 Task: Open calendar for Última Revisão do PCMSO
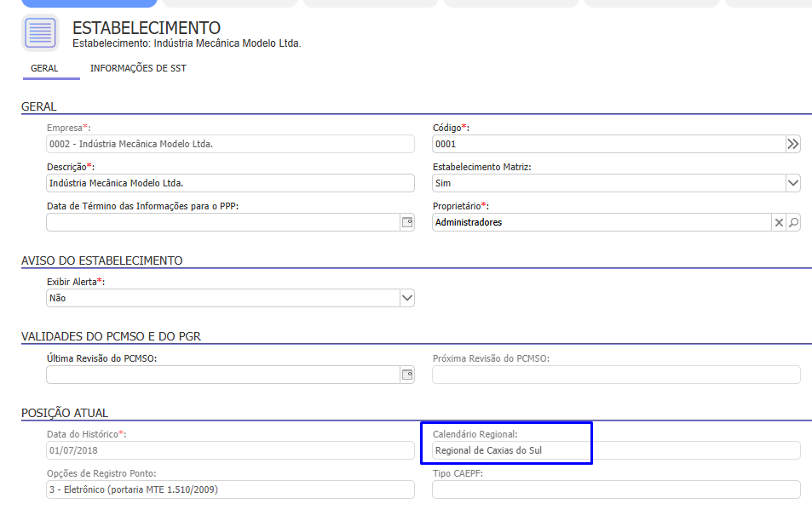pyautogui.click(x=406, y=375)
